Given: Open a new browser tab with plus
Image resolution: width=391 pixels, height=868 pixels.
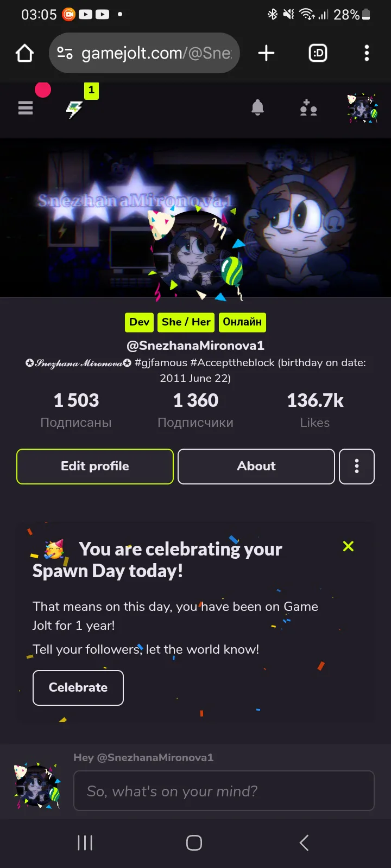Looking at the screenshot, I should point(266,53).
